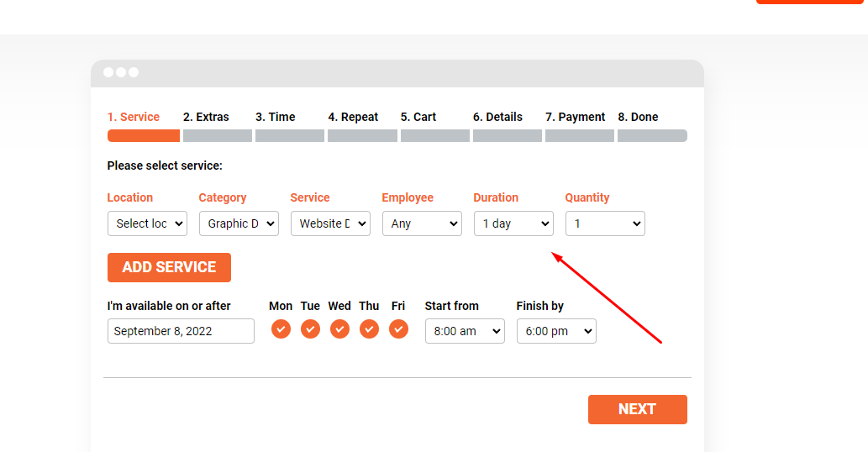Toggle the Wed checkmark icon
Image resolution: width=868 pixels, height=452 pixels.
[339, 329]
